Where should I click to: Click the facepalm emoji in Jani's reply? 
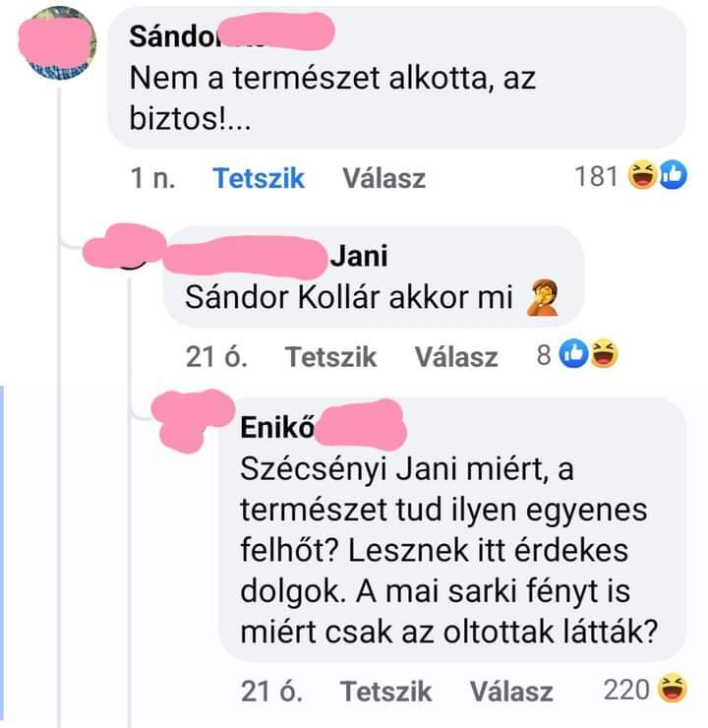pyautogui.click(x=543, y=298)
